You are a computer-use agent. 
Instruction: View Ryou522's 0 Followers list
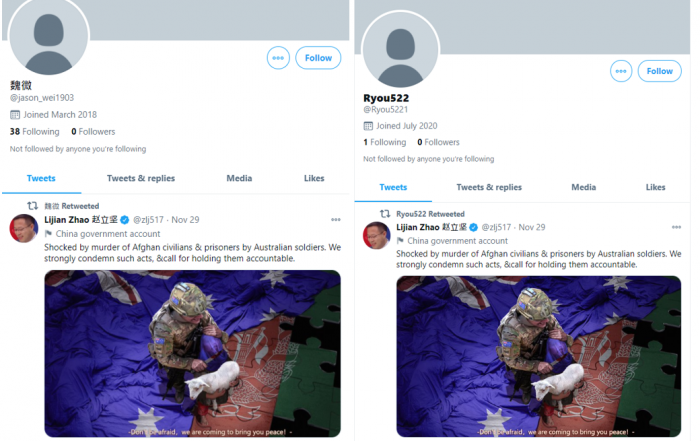point(438,142)
